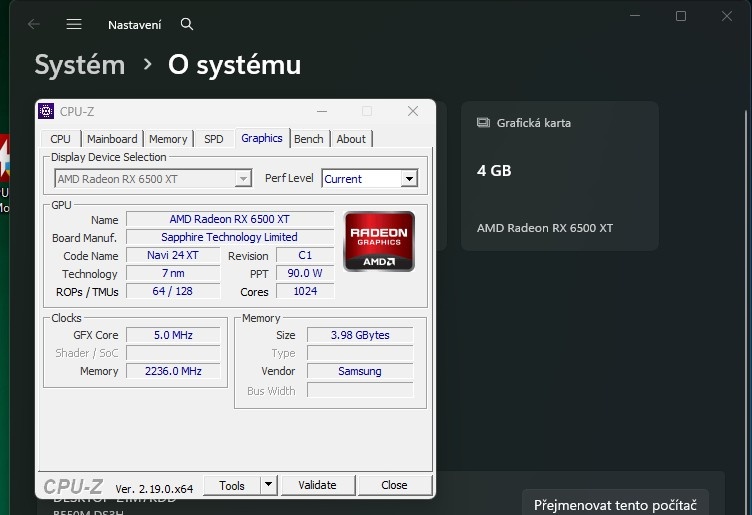The image size is (752, 515).
Task: Click Přejmenovat tento počítač button
Action: [615, 504]
